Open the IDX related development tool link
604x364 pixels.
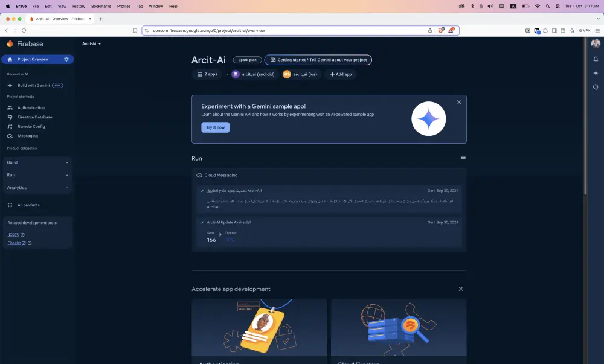[x=10, y=234]
